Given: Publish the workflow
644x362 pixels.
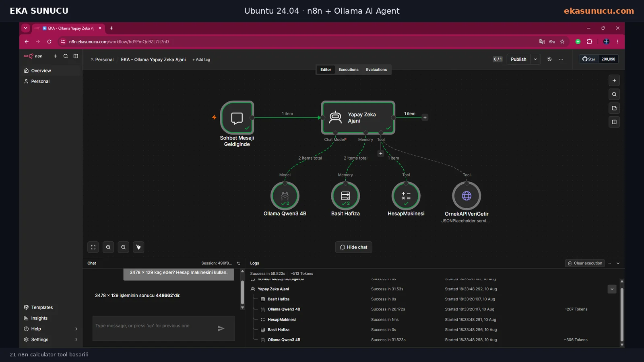Looking at the screenshot, I should tap(518, 59).
